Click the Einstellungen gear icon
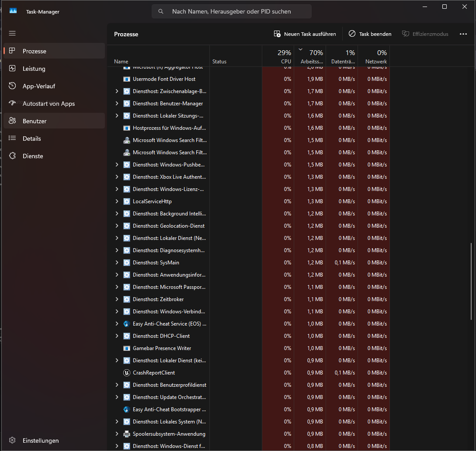Viewport: 476px width, 451px height. click(12, 440)
